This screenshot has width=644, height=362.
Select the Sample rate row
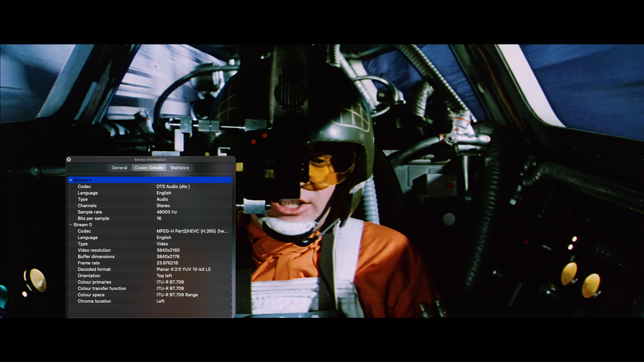[x=90, y=212]
